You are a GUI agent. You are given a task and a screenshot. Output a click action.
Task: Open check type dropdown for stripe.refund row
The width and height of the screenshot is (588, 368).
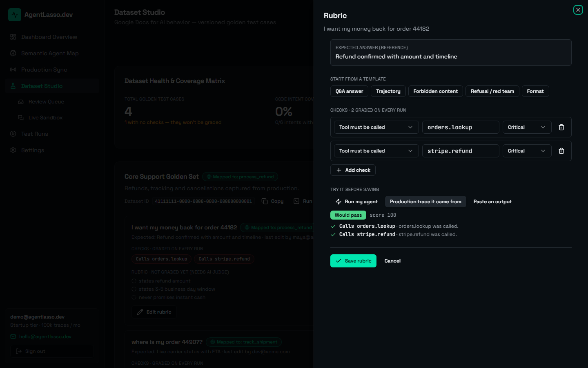376,151
